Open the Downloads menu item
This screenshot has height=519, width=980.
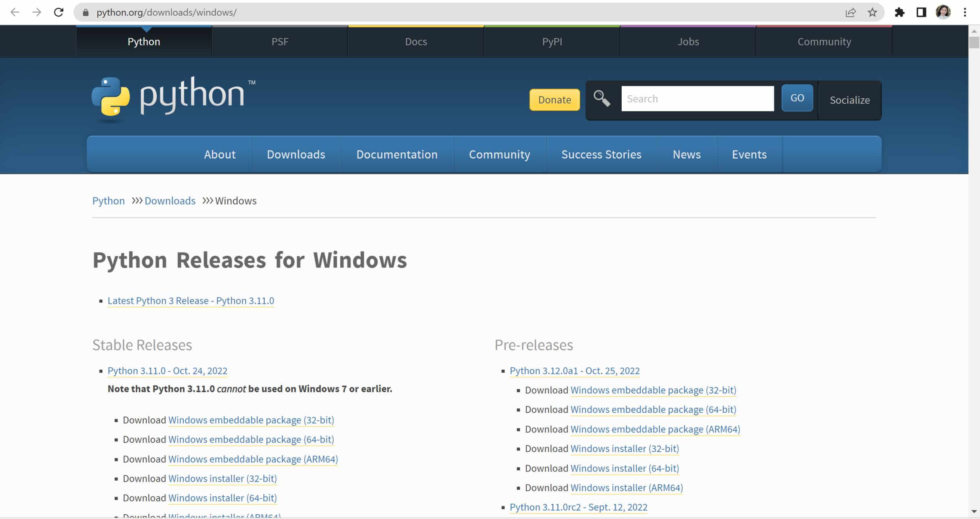click(296, 153)
